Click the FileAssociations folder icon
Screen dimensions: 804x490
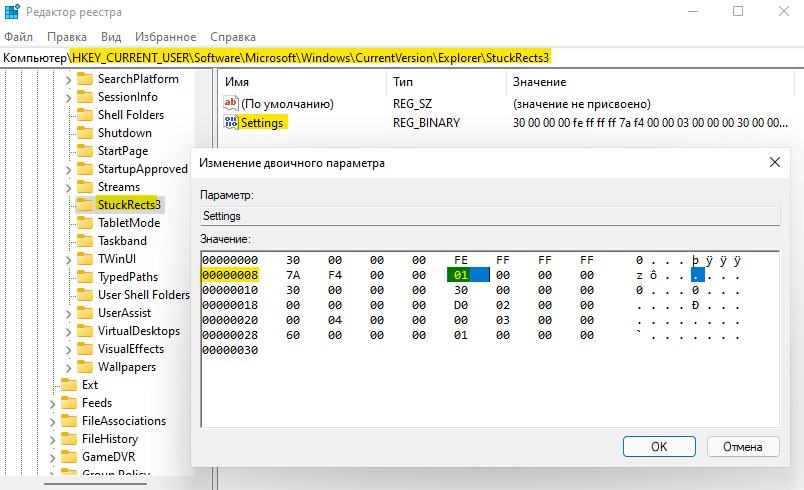coord(69,421)
